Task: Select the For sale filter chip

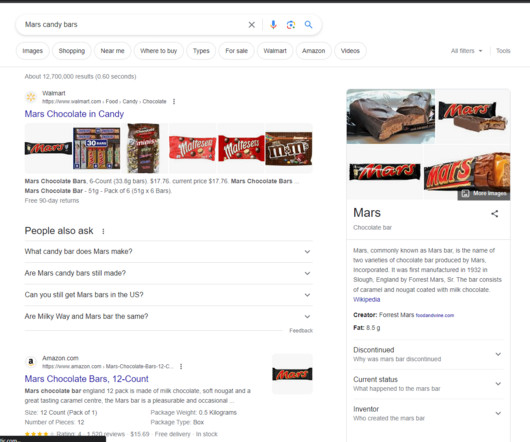Action: [237, 51]
